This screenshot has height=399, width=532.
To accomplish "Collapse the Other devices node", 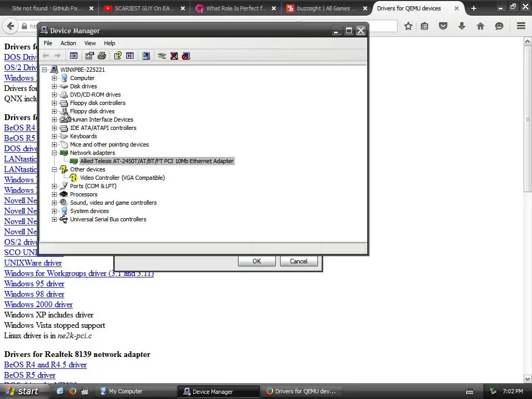I will click(x=54, y=170).
